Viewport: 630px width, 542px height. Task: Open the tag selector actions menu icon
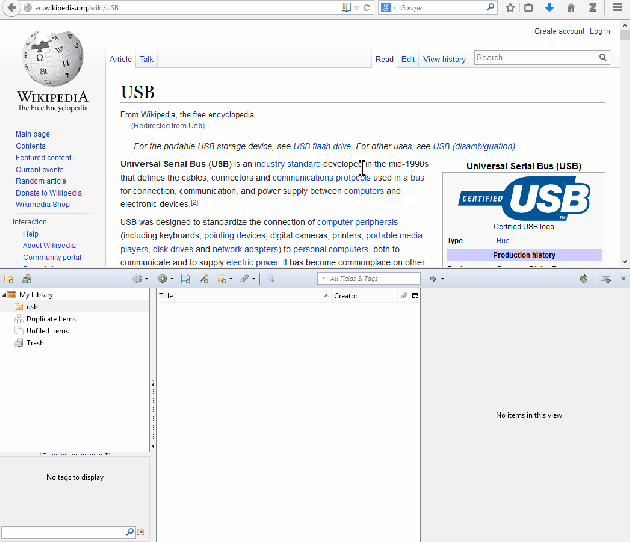140,532
